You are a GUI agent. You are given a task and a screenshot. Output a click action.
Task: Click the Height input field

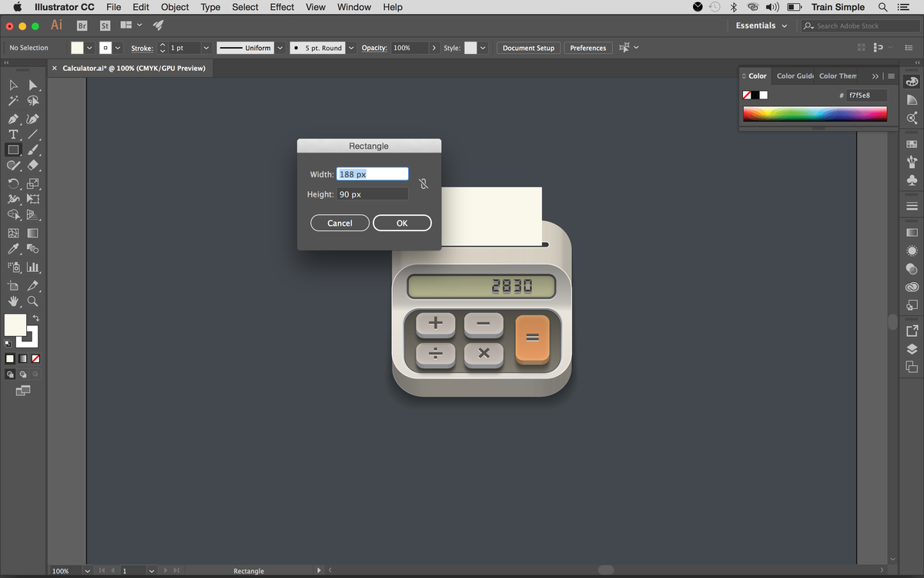[x=373, y=193]
